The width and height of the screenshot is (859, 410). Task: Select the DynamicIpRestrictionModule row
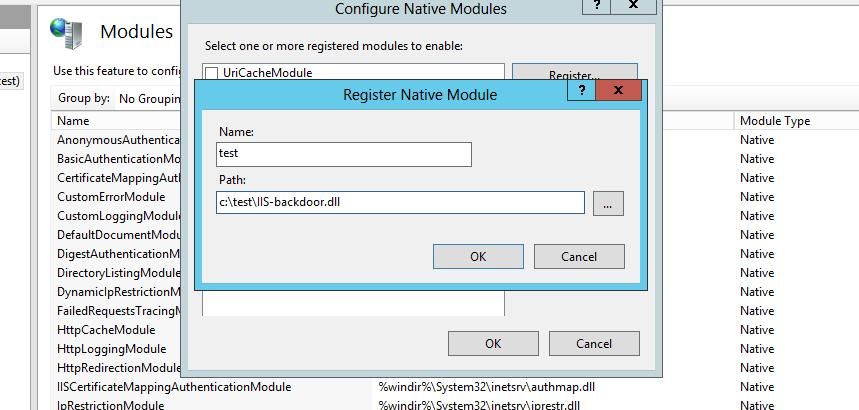(118, 292)
